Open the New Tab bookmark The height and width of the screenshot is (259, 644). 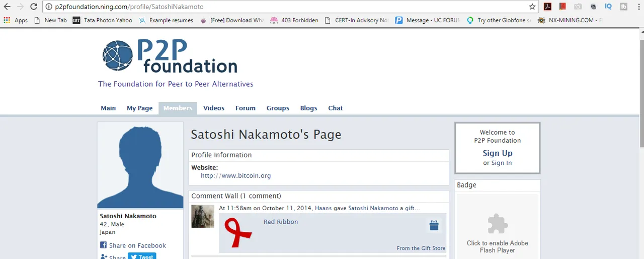[50, 20]
